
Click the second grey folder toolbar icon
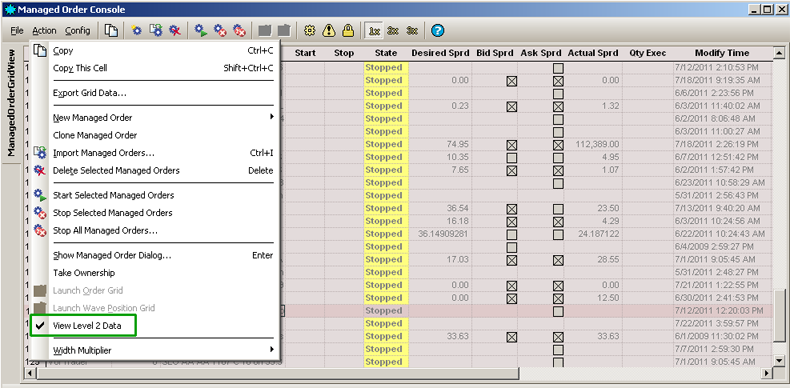click(284, 31)
